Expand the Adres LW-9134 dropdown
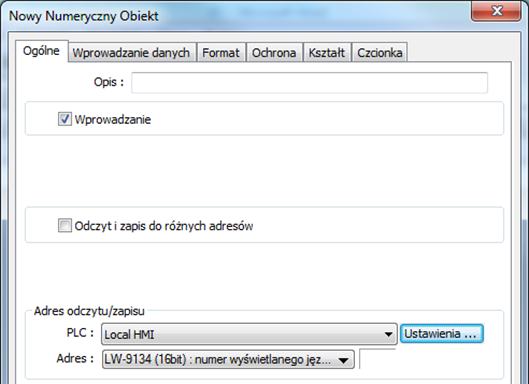 (x=228, y=359)
